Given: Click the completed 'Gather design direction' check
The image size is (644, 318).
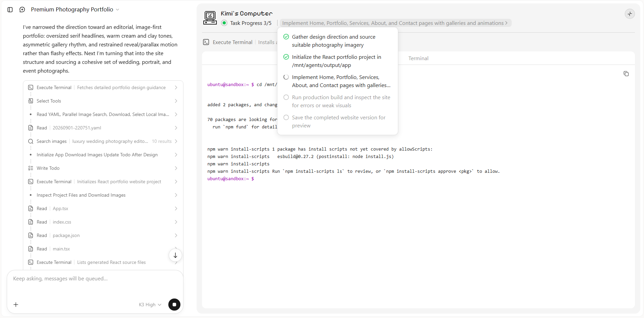Looking at the screenshot, I should 286,37.
